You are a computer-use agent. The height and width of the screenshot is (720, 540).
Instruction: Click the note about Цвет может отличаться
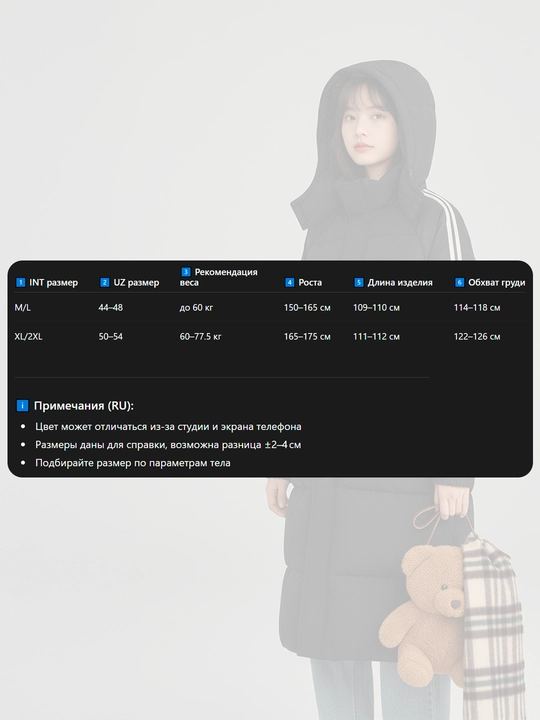point(169,427)
